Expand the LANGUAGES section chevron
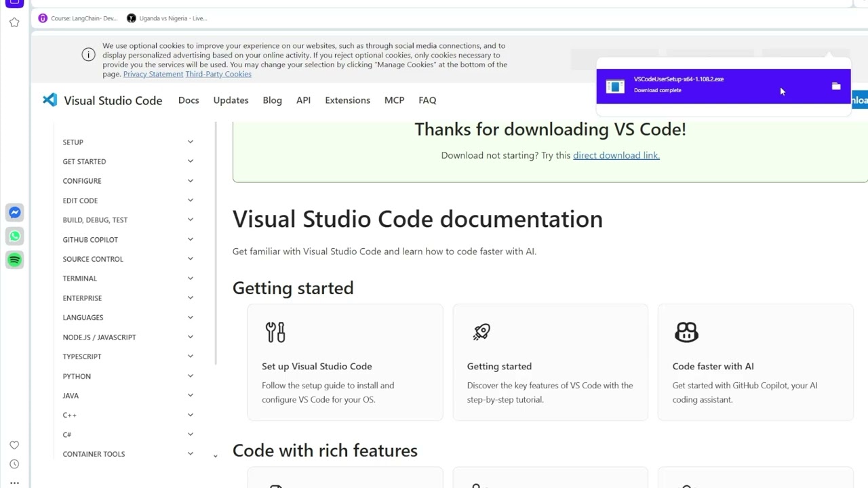Viewport: 868px width, 488px height. click(x=191, y=317)
